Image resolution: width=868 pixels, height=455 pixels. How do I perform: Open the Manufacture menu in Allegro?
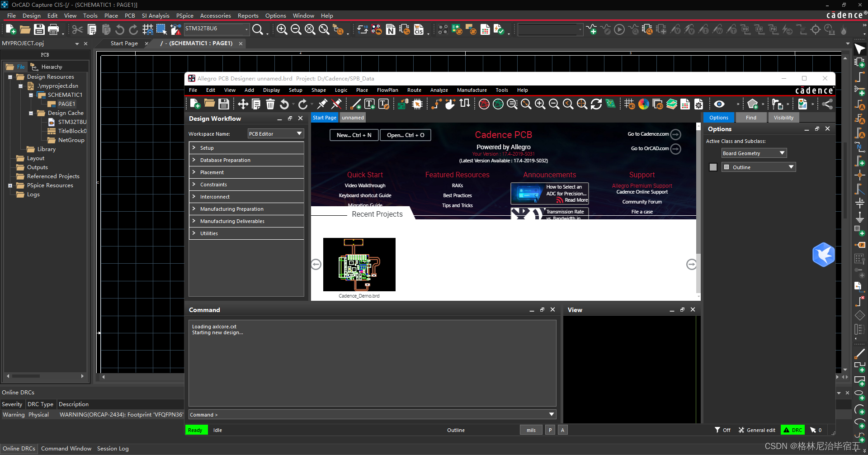(472, 90)
